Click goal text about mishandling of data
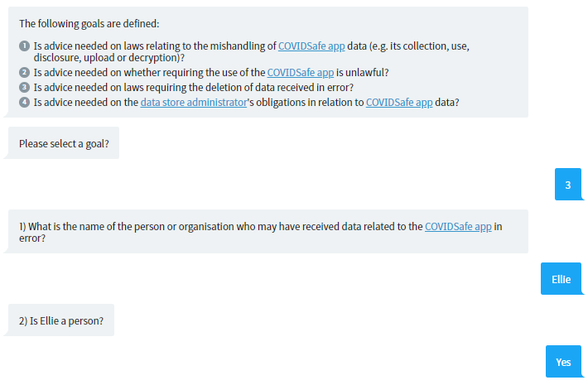Viewport: 588px width, 385px height. coord(251,51)
